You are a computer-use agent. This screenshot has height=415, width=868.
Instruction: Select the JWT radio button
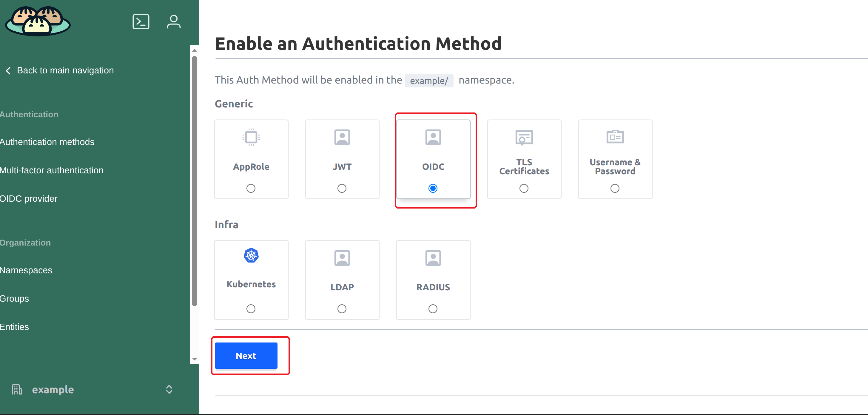coord(342,188)
